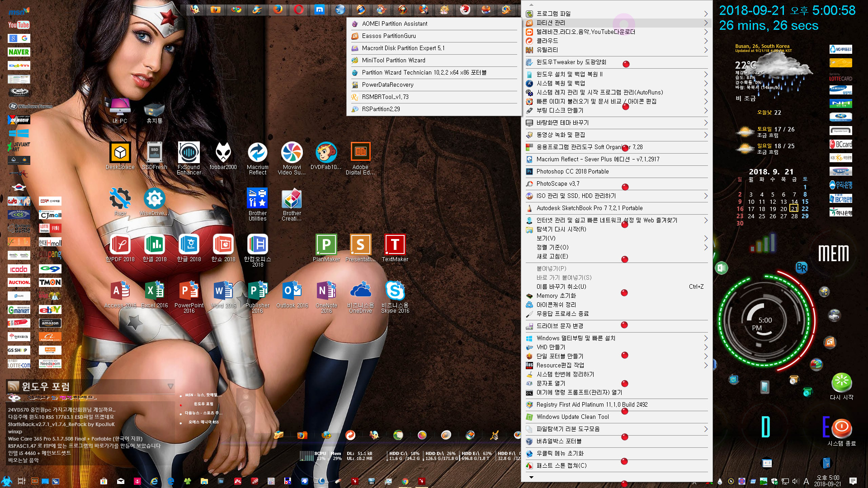Screen dimensions: 868x488
Task: Choose Memory 초기화 context menu item
Action: 617,296
